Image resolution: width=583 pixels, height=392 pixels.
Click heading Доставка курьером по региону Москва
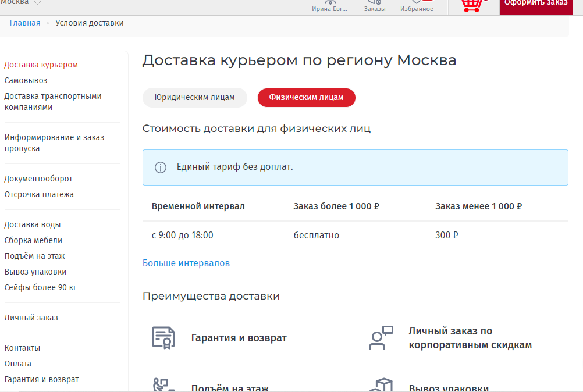299,60
